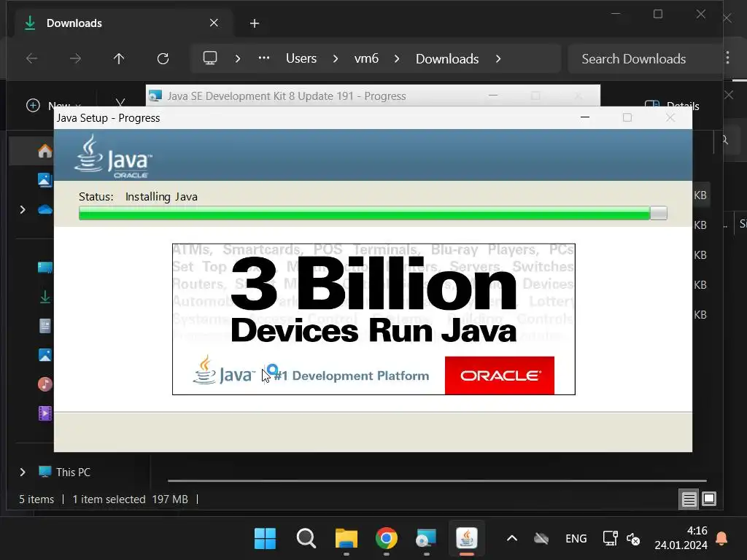
Task: Open Music in the Explorer sidebar
Action: 44,384
